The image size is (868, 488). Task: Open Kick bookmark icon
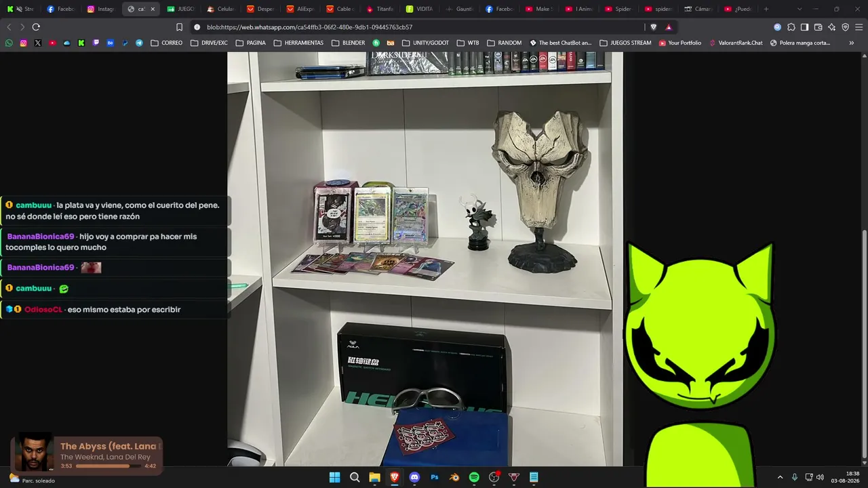point(81,43)
